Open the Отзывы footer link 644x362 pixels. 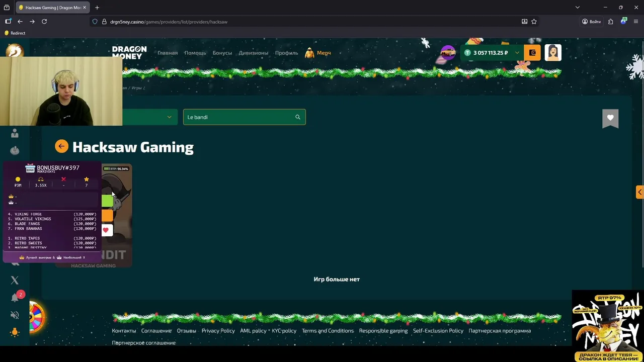click(187, 331)
